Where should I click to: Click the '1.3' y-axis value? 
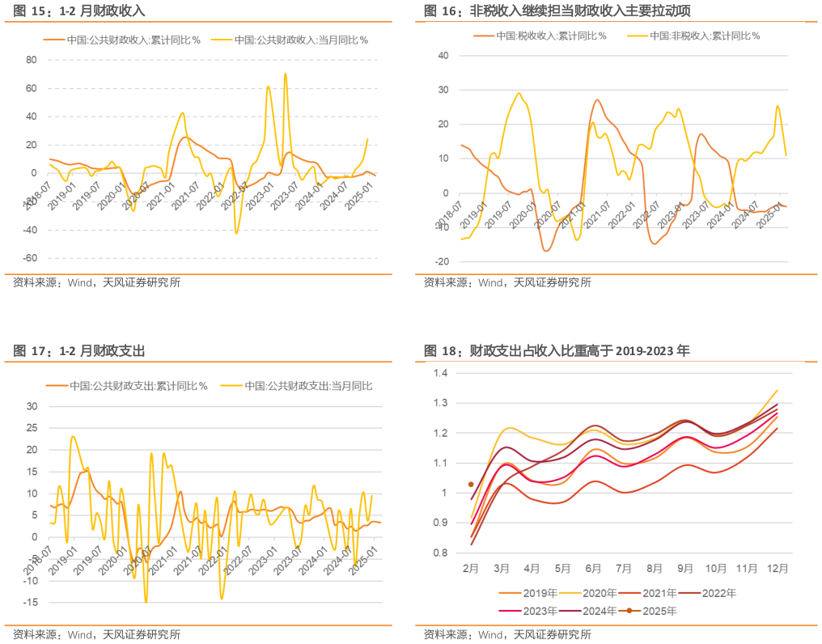pos(440,403)
